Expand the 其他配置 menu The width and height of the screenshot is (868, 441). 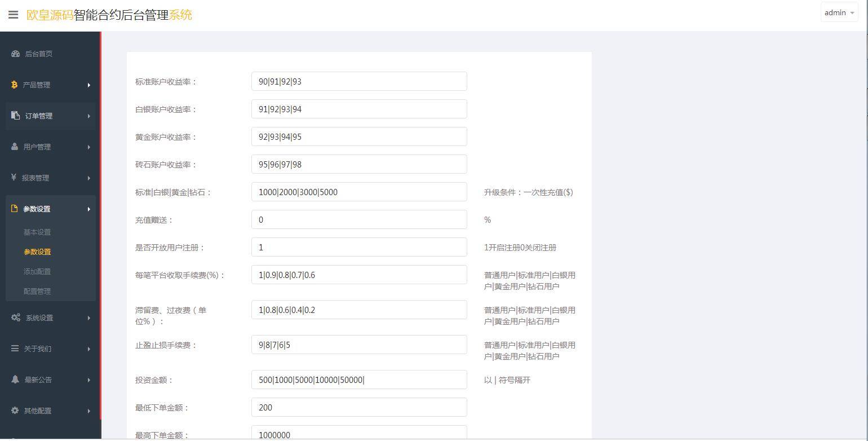(x=38, y=411)
